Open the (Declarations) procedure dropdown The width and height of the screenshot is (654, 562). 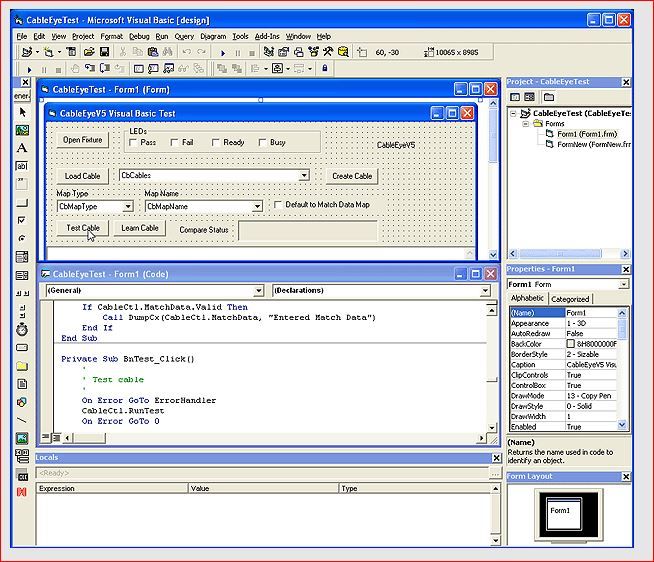tap(485, 291)
